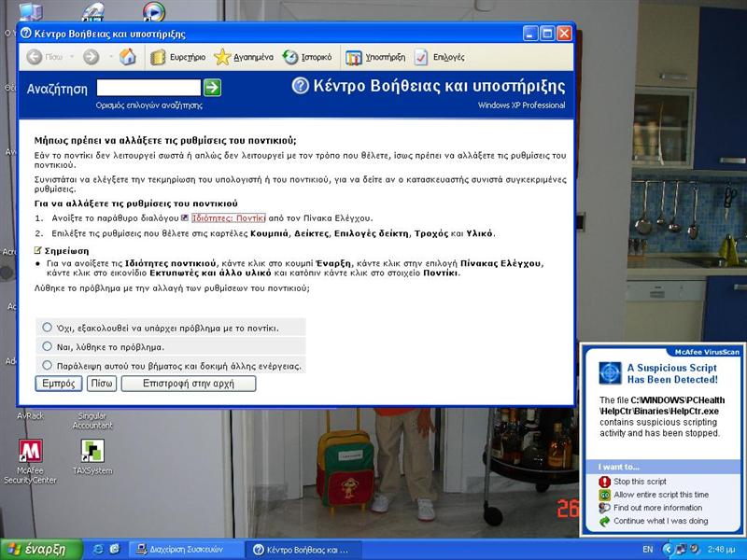Choose 'Continue what I was doing'

tap(660, 521)
